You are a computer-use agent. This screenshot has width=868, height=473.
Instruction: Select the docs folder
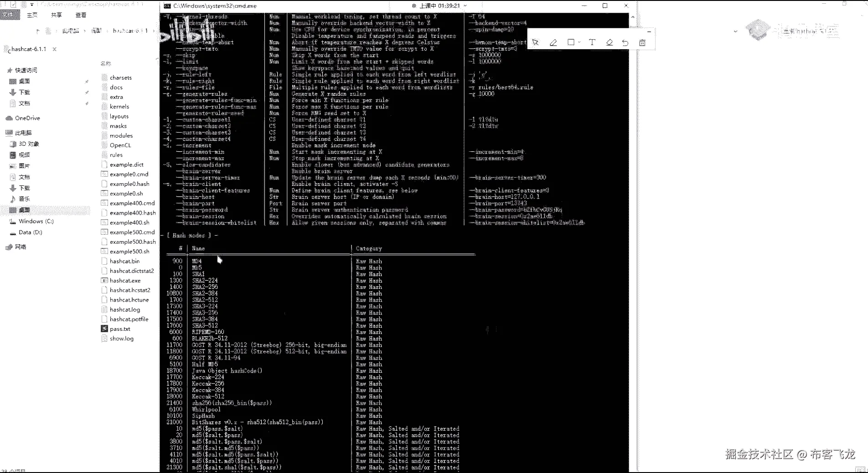point(116,87)
